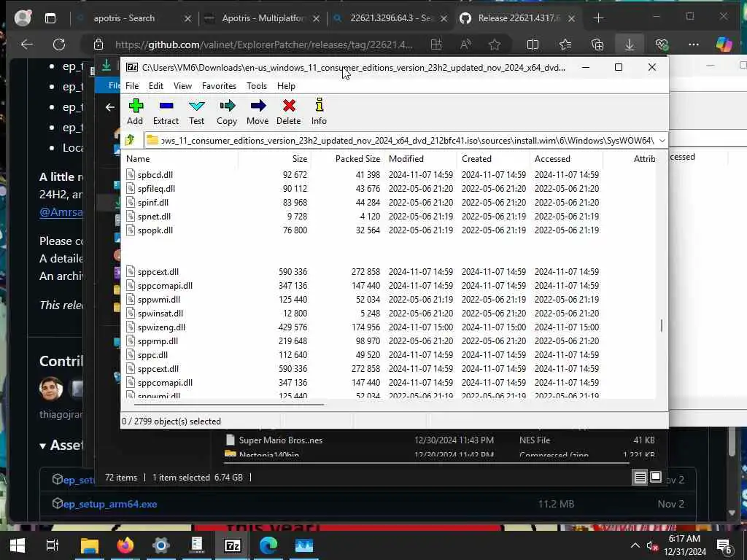Click the Add button in the 7-Zip toolbar
The width and height of the screenshot is (747, 560).
coord(135,112)
